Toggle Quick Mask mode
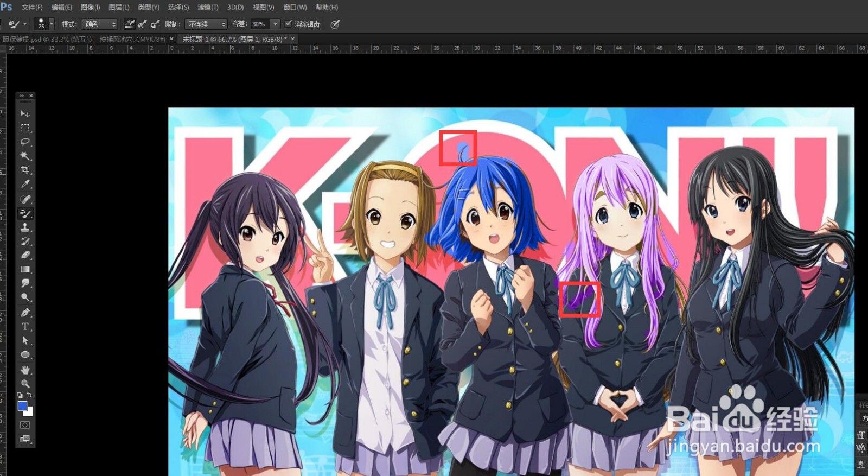Image resolution: width=868 pixels, height=476 pixels. tap(25, 425)
